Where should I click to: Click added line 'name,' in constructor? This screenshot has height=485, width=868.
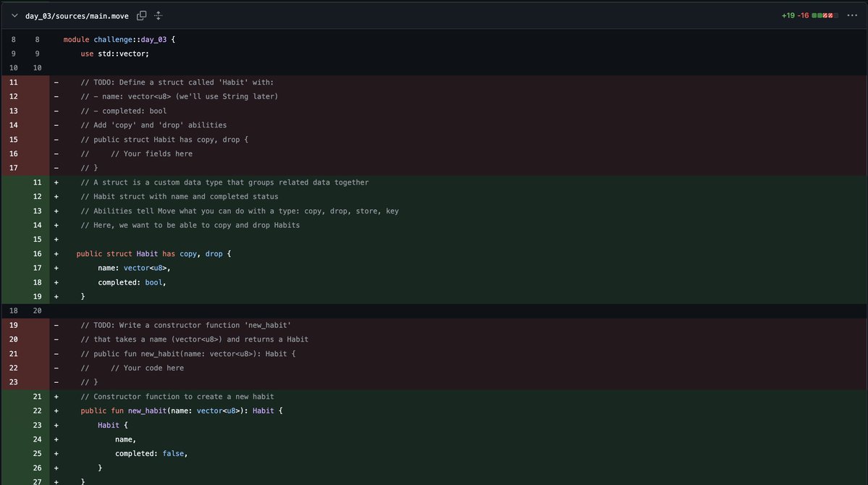point(125,439)
